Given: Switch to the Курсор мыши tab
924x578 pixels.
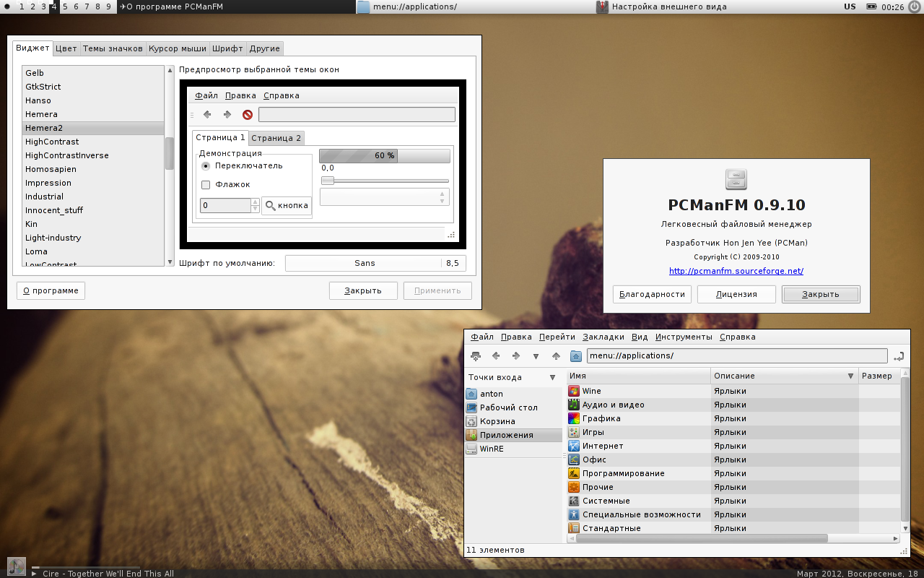Looking at the screenshot, I should [x=178, y=48].
